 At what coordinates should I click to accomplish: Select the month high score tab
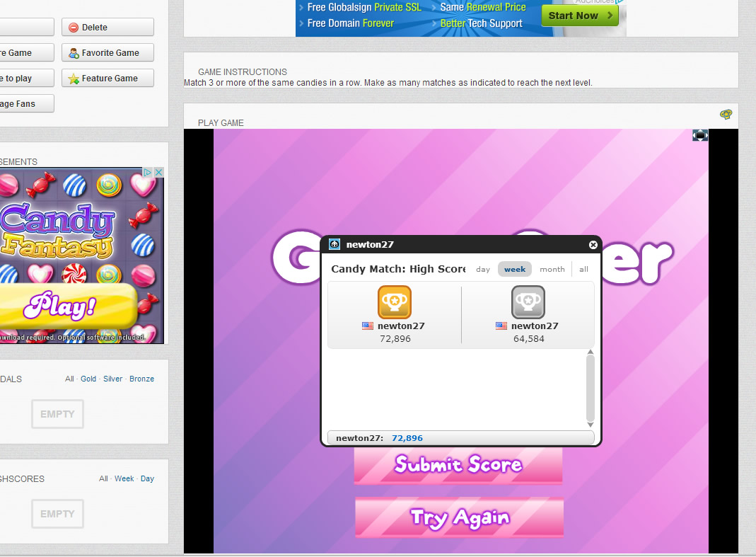point(552,270)
